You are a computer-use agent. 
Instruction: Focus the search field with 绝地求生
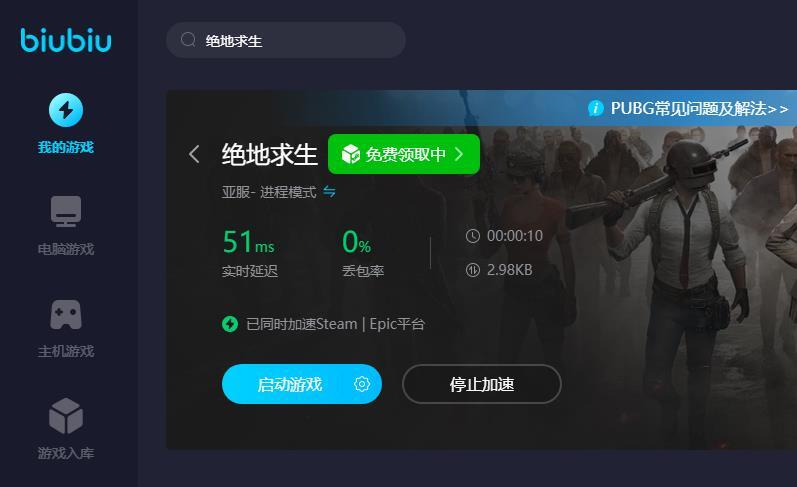286,40
